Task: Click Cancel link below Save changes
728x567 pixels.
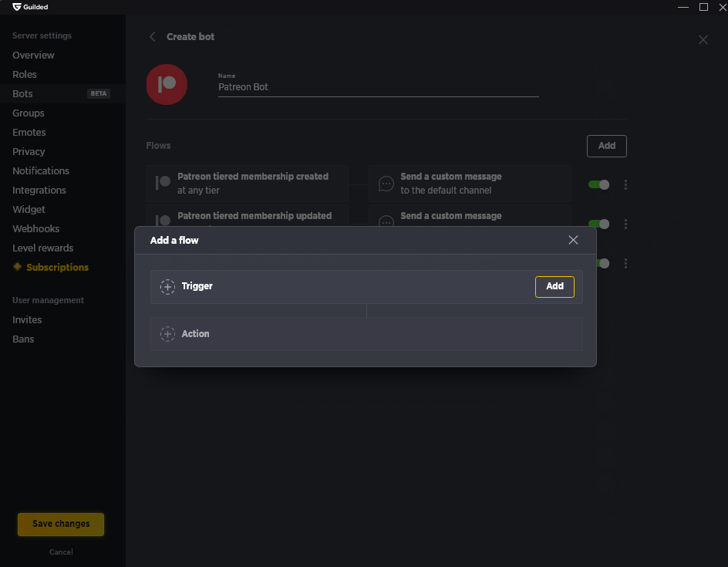Action: [61, 552]
